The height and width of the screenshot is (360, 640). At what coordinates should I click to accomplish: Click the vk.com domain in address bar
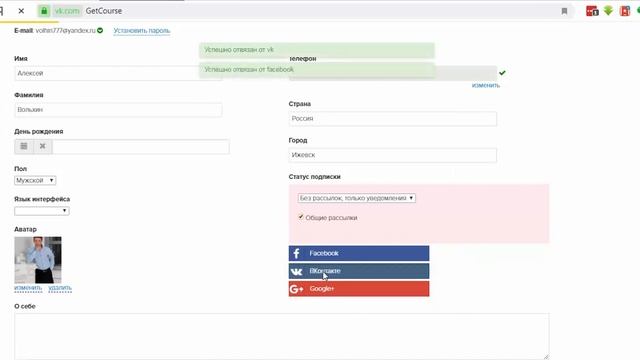pyautogui.click(x=67, y=11)
